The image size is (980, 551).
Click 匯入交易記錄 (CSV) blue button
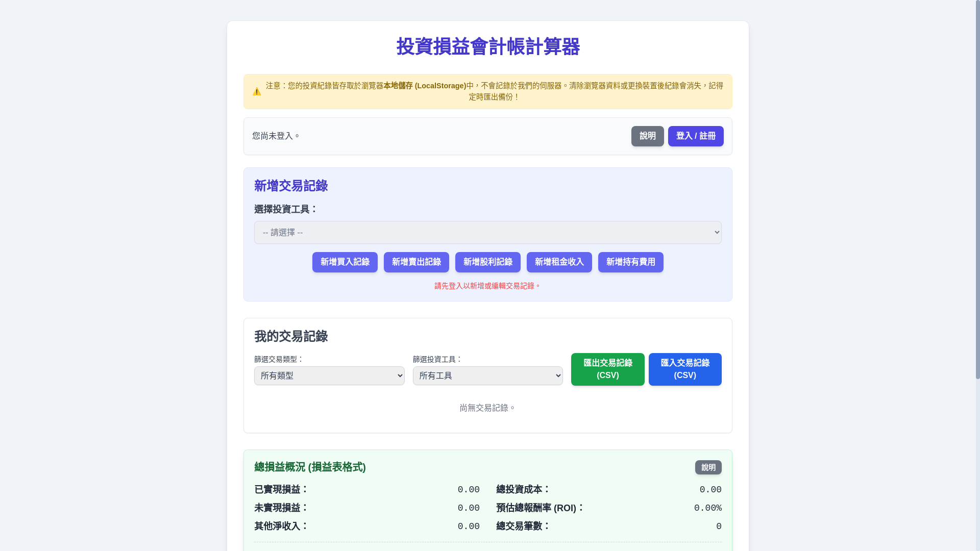(685, 369)
